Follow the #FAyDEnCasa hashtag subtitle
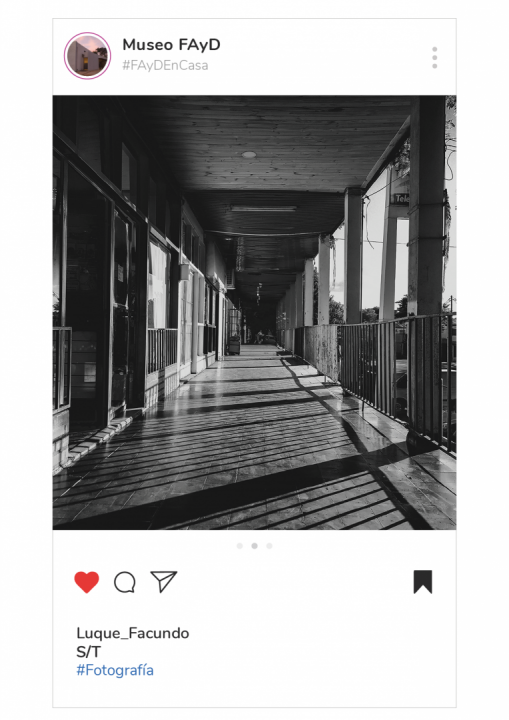This screenshot has height=720, width=509. coord(165,66)
